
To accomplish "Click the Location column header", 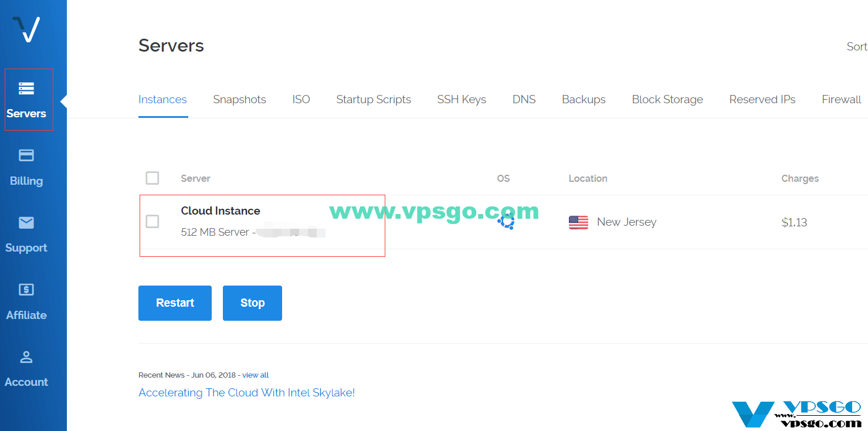I will pos(588,178).
